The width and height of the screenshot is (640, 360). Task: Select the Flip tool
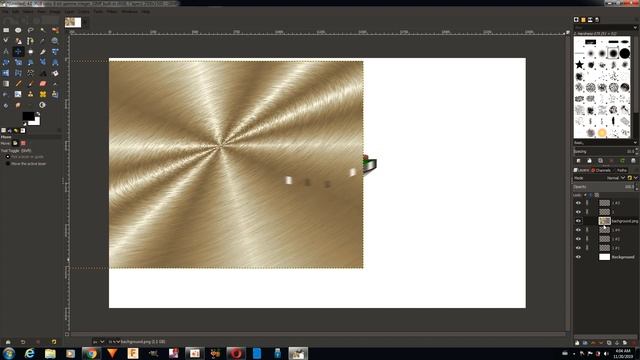6,73
